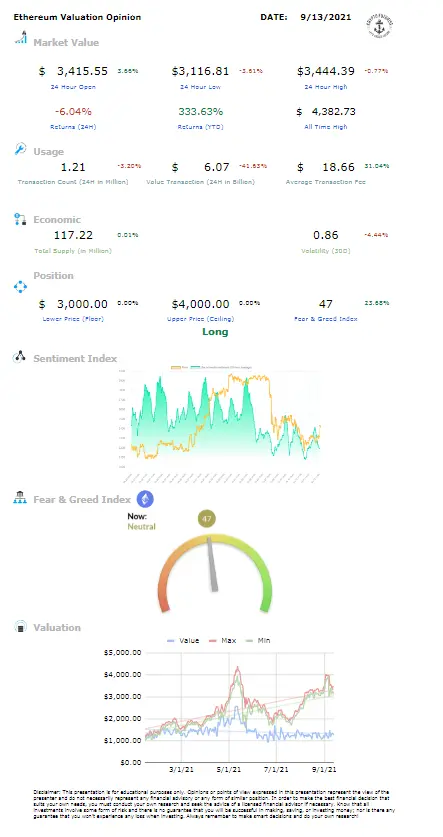Click the Min legend entry
Screen dimensions: 443x837
[x=257, y=640]
